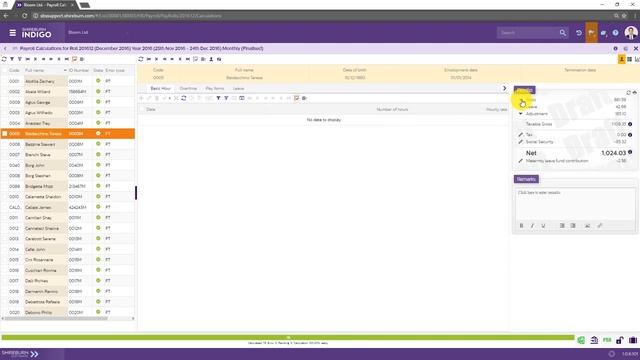640x360 pixels.
Task: Open the Pay Items tab
Action: pyautogui.click(x=215, y=89)
